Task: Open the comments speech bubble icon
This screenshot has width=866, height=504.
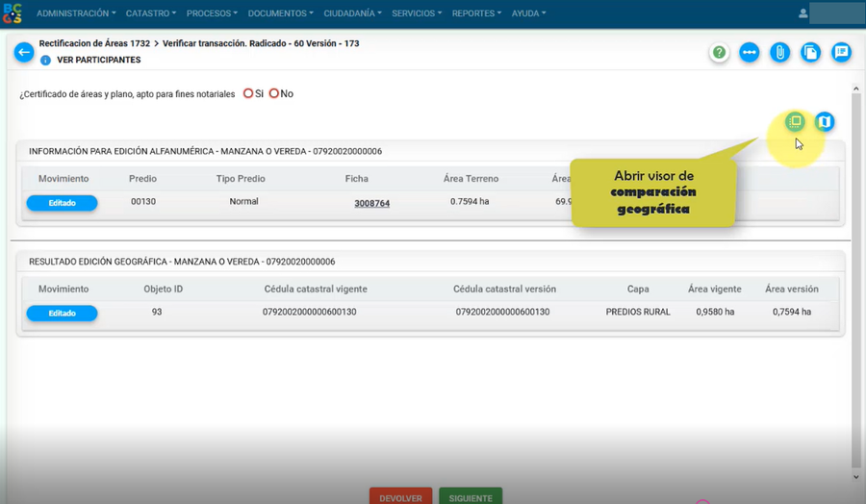Action: click(x=842, y=52)
